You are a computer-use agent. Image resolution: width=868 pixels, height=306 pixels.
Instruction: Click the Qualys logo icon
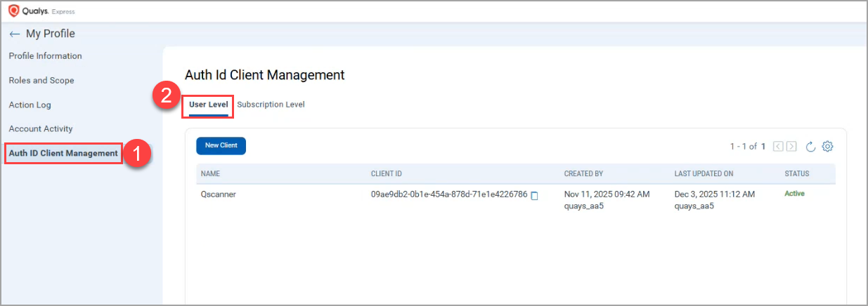(13, 11)
